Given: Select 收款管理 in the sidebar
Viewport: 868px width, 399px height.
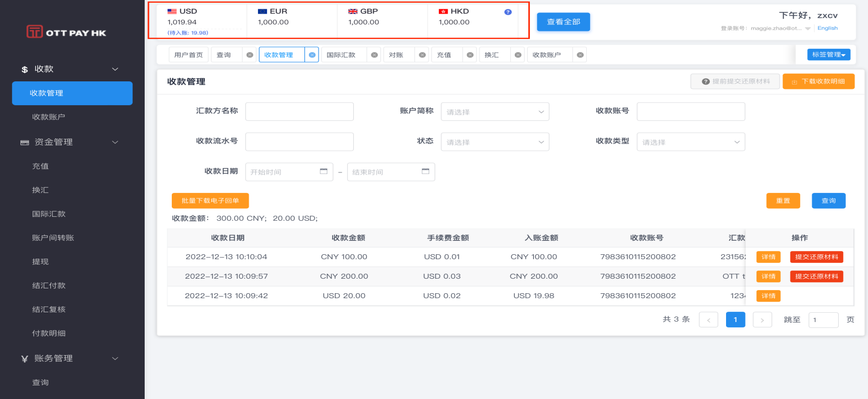Looking at the screenshot, I should coord(72,93).
